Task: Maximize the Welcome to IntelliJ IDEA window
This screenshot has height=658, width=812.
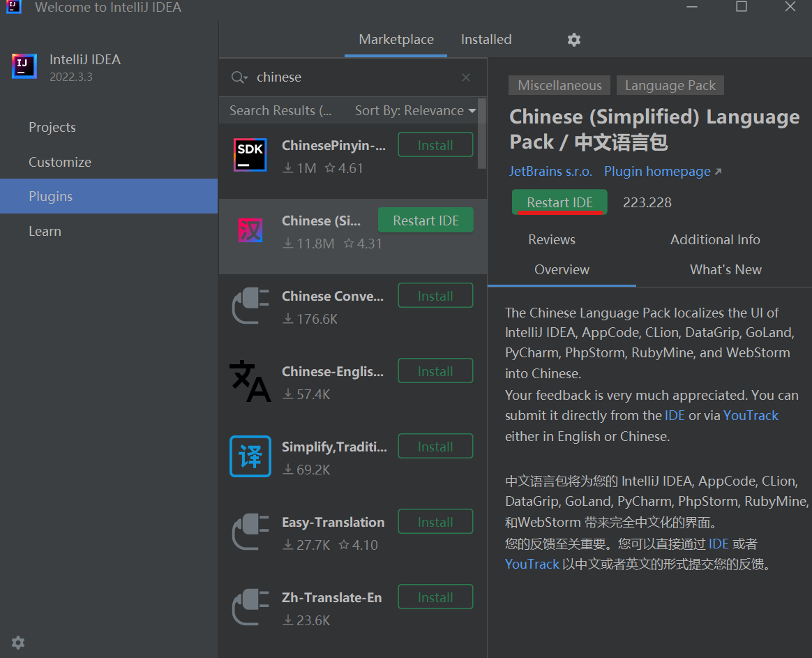Action: click(x=742, y=7)
